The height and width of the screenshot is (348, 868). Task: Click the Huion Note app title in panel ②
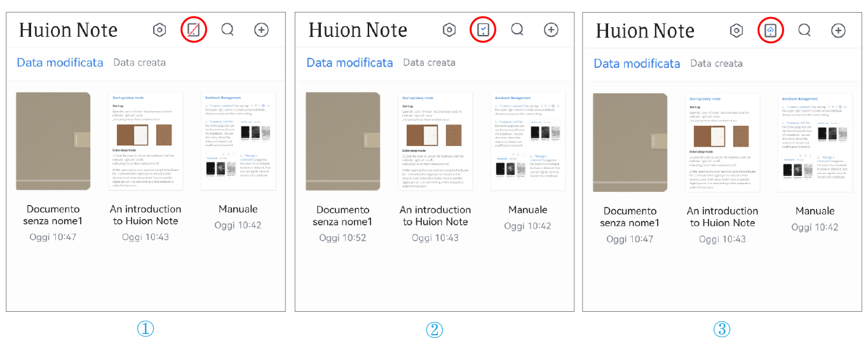(x=358, y=30)
